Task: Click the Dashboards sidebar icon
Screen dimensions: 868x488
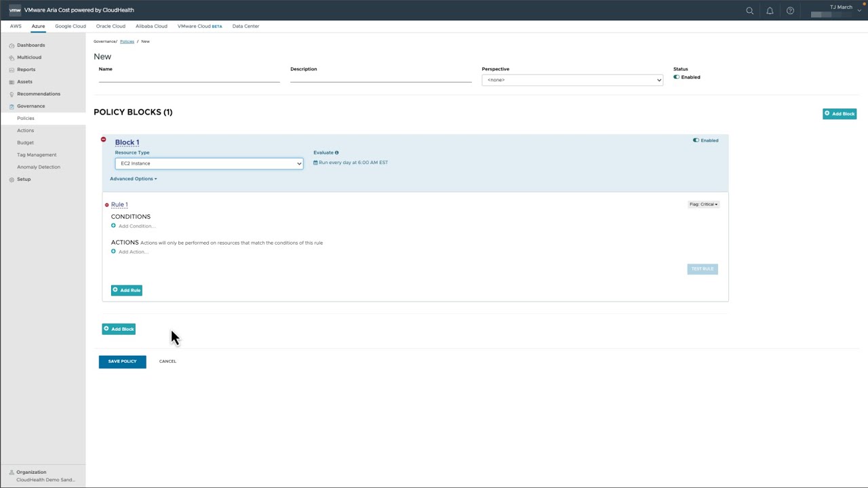Action: (x=12, y=45)
